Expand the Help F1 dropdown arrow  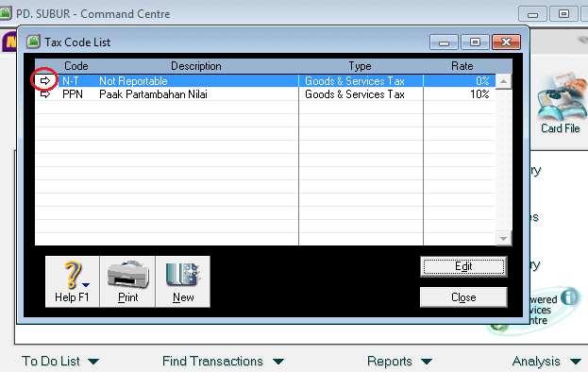(x=86, y=284)
